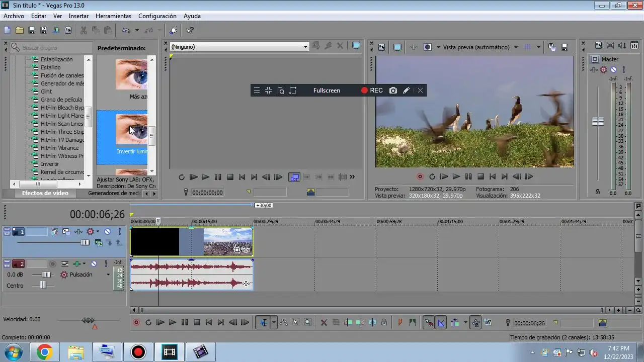Image resolution: width=644 pixels, height=362 pixels.
Task: Click the crop event icon on the video clip
Action: click(237, 250)
